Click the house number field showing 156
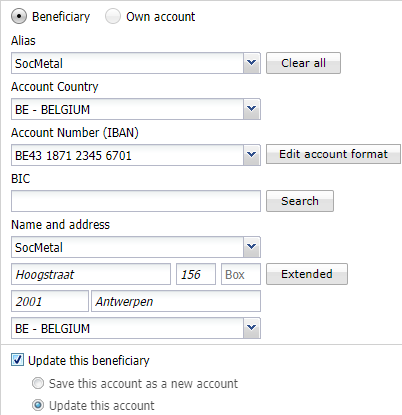This screenshot has width=402, height=415. point(196,274)
